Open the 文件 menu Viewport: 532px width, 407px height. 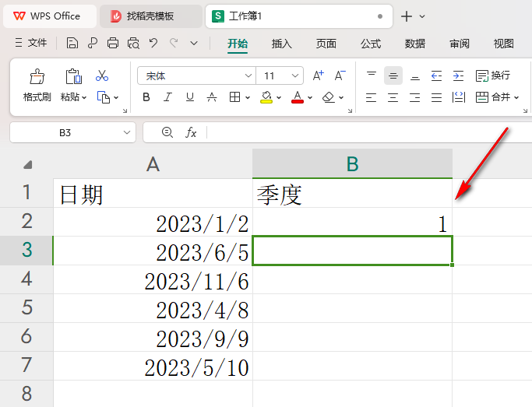pos(31,43)
